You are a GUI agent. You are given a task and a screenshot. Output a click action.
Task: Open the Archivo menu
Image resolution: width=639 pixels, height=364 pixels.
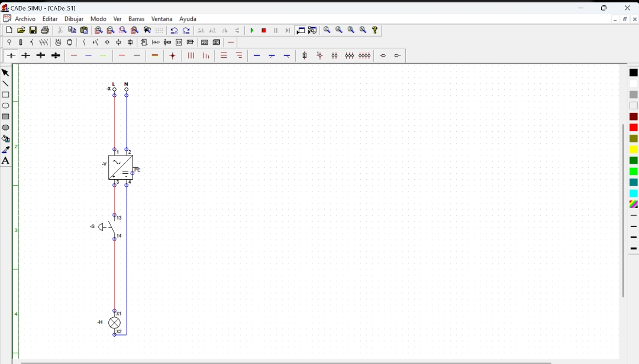click(25, 19)
